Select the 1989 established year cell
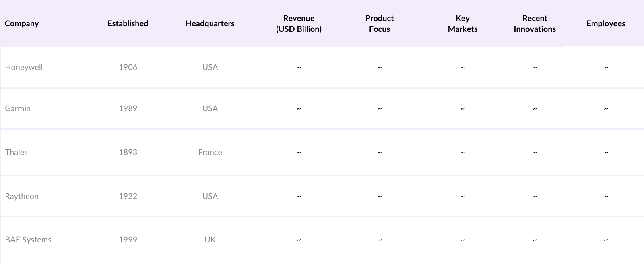Viewport: 644px width, 263px height. point(128,108)
